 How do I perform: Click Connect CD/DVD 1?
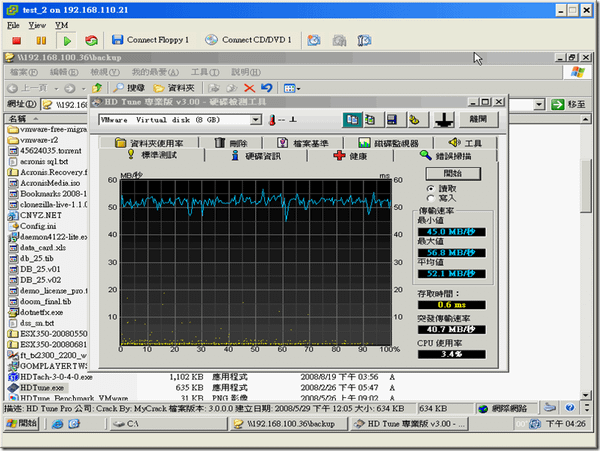tap(248, 40)
